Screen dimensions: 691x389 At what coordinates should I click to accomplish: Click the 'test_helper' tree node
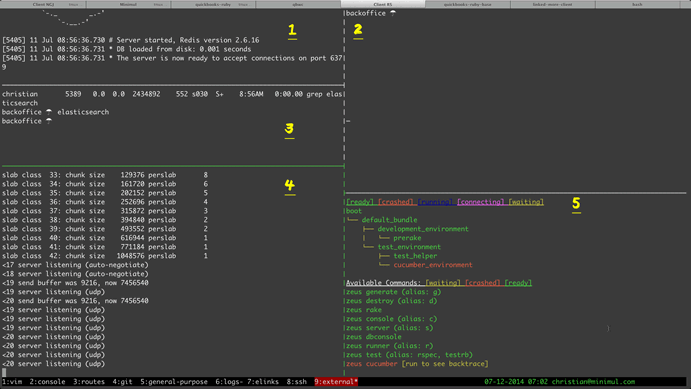(x=415, y=256)
